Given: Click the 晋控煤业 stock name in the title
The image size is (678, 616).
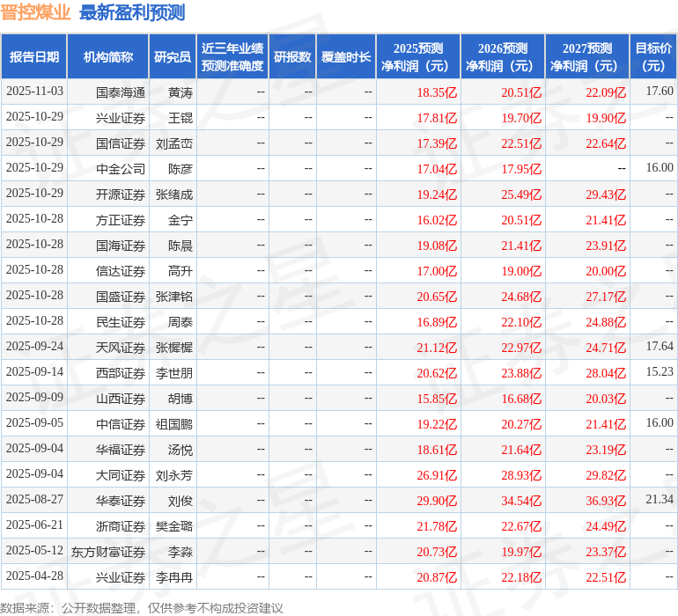Looking at the screenshot, I should (35, 12).
